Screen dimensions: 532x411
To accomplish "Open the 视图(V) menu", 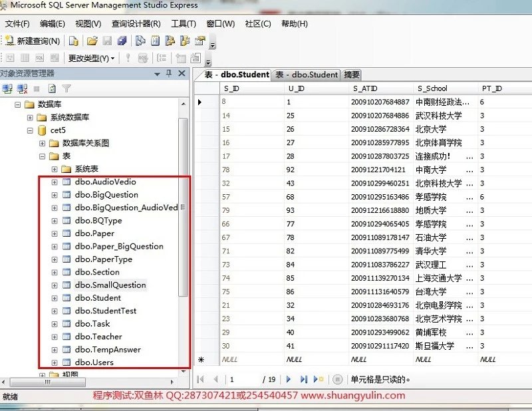I will [x=88, y=24].
